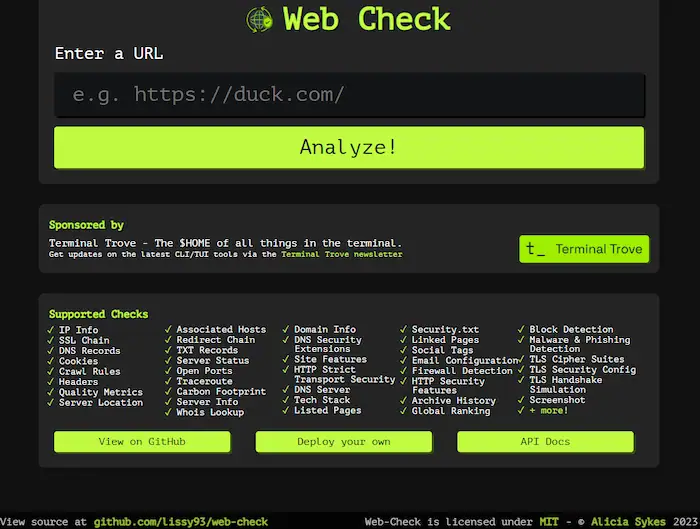700x529 pixels.
Task: Click the View on GitHub button
Action: pos(142,441)
